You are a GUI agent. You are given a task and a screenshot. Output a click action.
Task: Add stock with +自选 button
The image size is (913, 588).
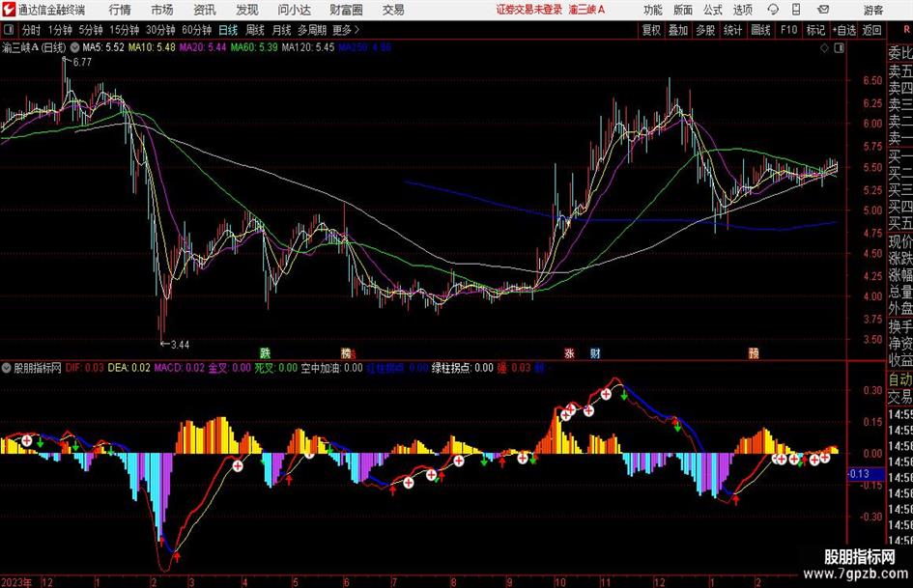[844, 30]
